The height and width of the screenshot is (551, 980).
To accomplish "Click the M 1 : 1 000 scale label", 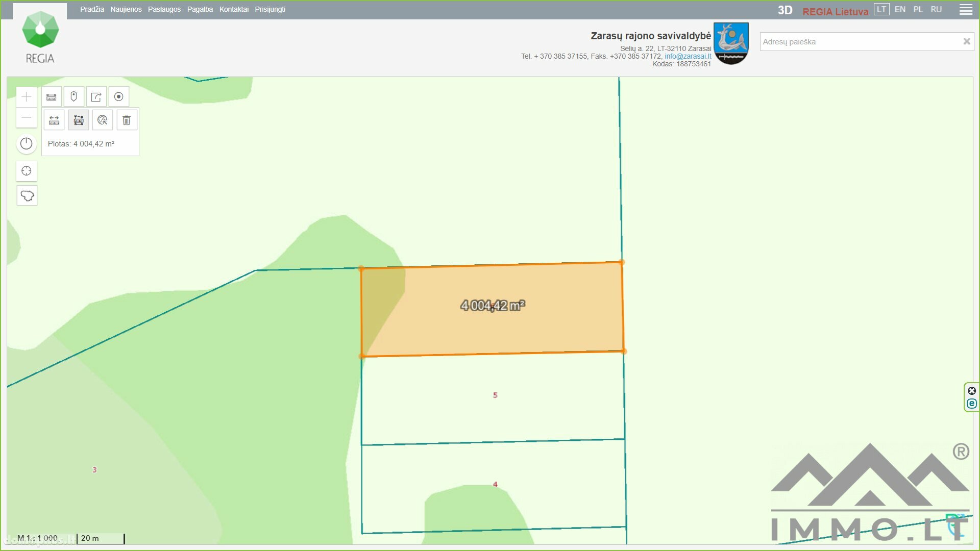I will click(x=37, y=538).
